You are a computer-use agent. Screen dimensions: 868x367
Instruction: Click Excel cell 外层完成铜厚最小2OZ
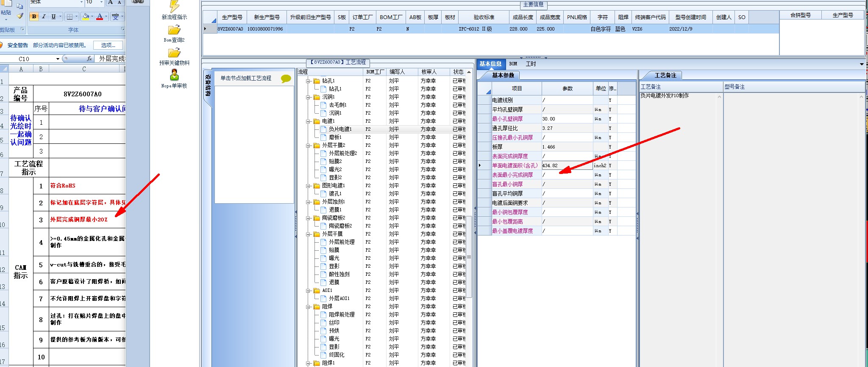[x=87, y=220]
